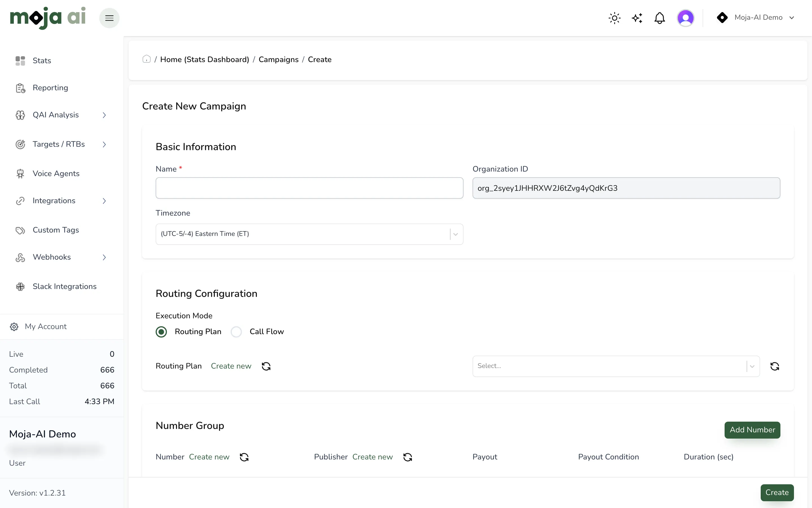Click the Add Number button
Screen dimensions: 812x508
[752, 430]
